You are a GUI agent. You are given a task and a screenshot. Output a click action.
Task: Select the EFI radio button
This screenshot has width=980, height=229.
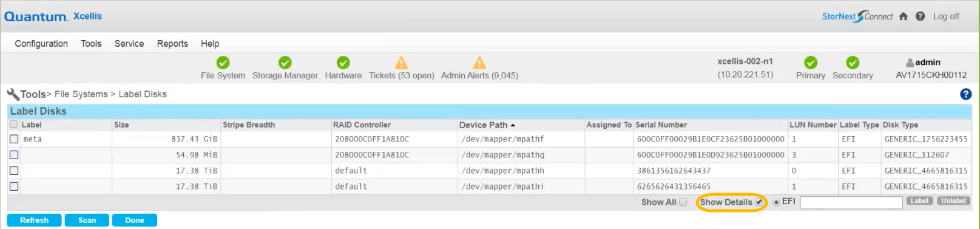pyautogui.click(x=777, y=202)
